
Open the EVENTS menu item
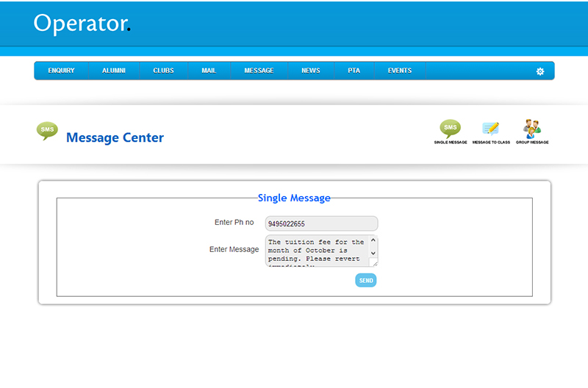400,71
